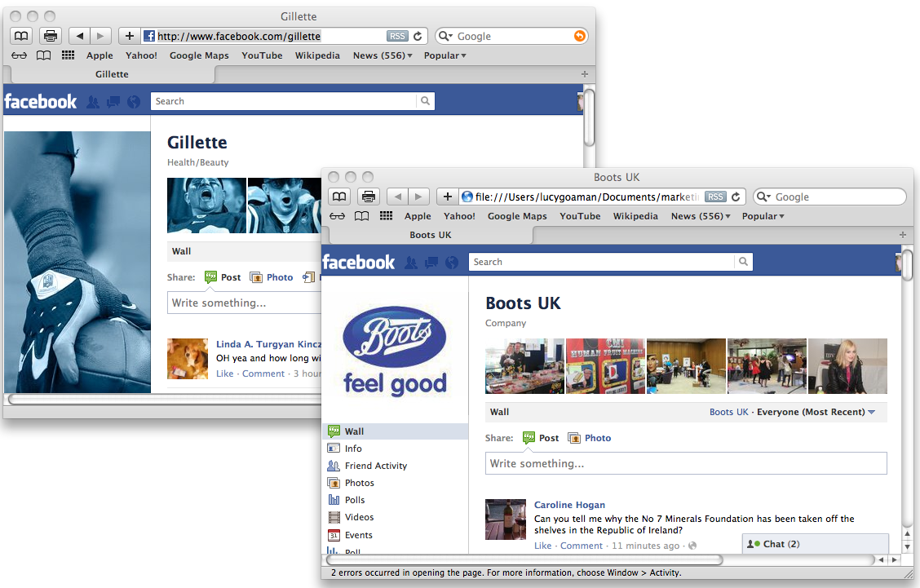Open Wall in Boots UK sidebar
920x588 pixels.
click(395, 431)
